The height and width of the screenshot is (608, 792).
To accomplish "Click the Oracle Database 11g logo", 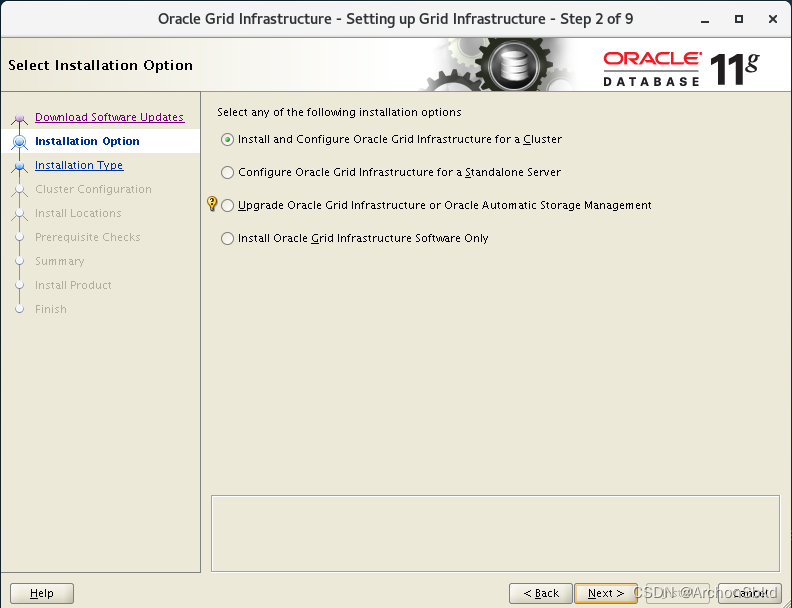I will click(x=681, y=69).
